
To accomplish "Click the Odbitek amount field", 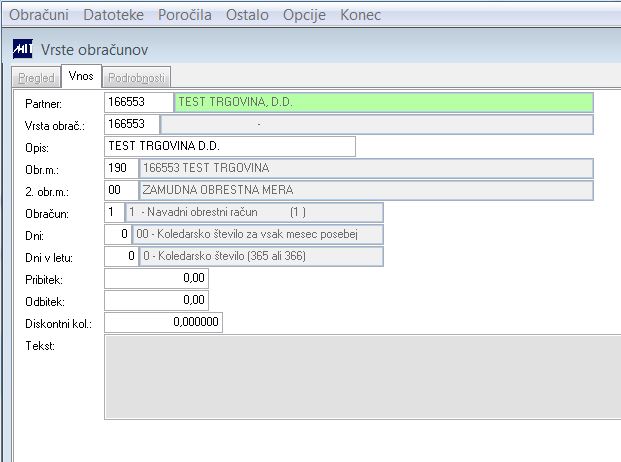I will [x=156, y=300].
